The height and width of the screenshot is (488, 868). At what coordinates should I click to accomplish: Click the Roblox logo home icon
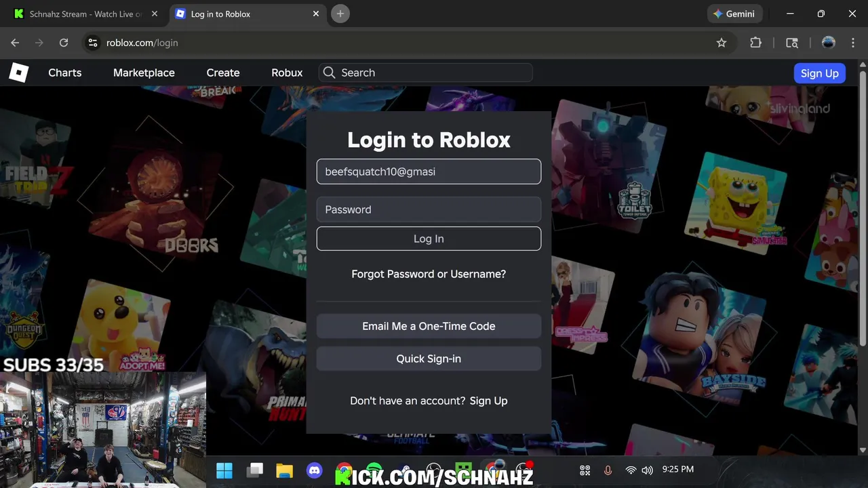tap(18, 73)
